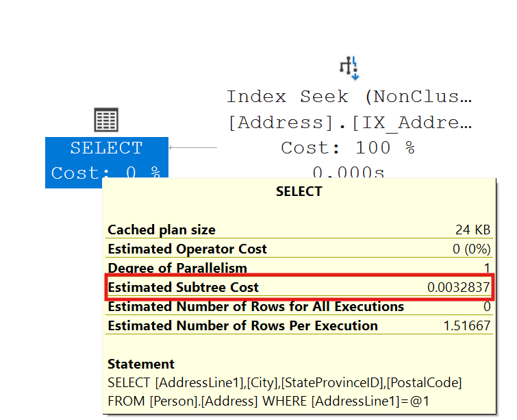
Task: Click the 0 (0%) operator cost value
Action: pos(471,249)
